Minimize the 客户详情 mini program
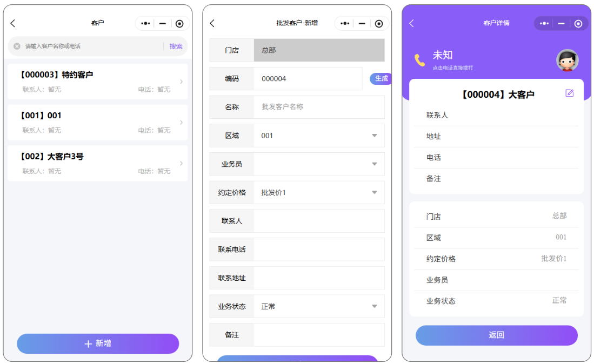 562,23
